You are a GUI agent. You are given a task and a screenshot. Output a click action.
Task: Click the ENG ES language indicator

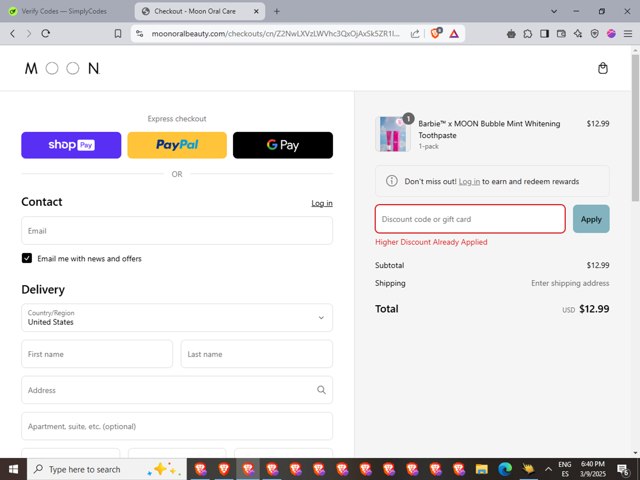(565, 469)
